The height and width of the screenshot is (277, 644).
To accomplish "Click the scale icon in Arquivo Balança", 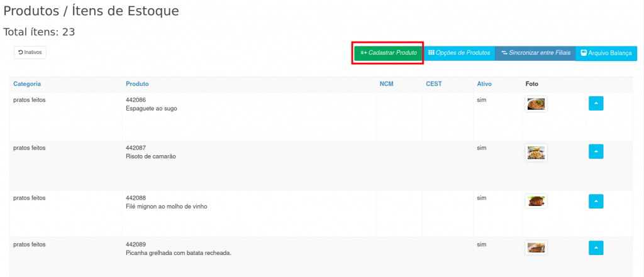I will click(x=584, y=53).
